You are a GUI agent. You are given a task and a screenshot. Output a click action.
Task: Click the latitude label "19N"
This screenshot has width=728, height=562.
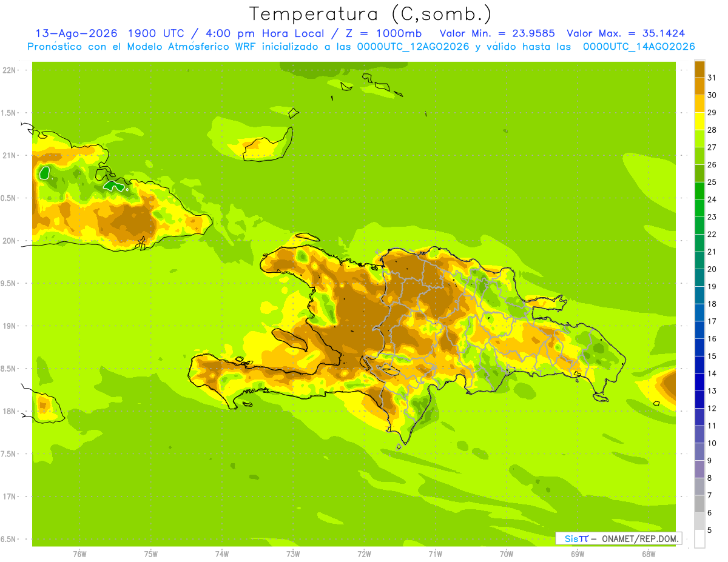tap(10, 326)
